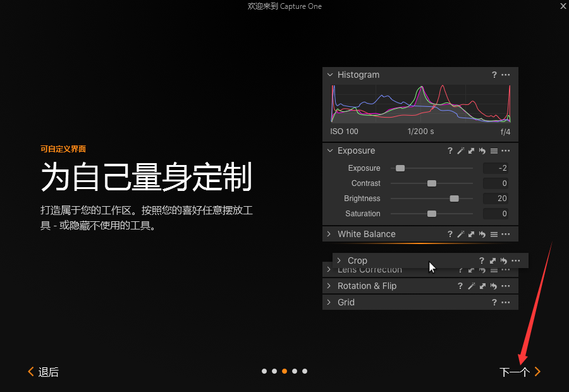Click the White Balance auto-adjust wand

coord(460,234)
